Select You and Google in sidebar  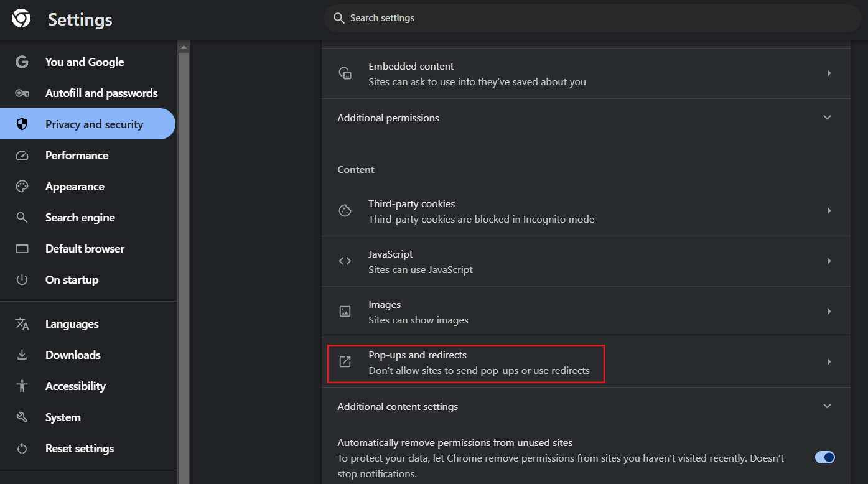pyautogui.click(x=85, y=62)
